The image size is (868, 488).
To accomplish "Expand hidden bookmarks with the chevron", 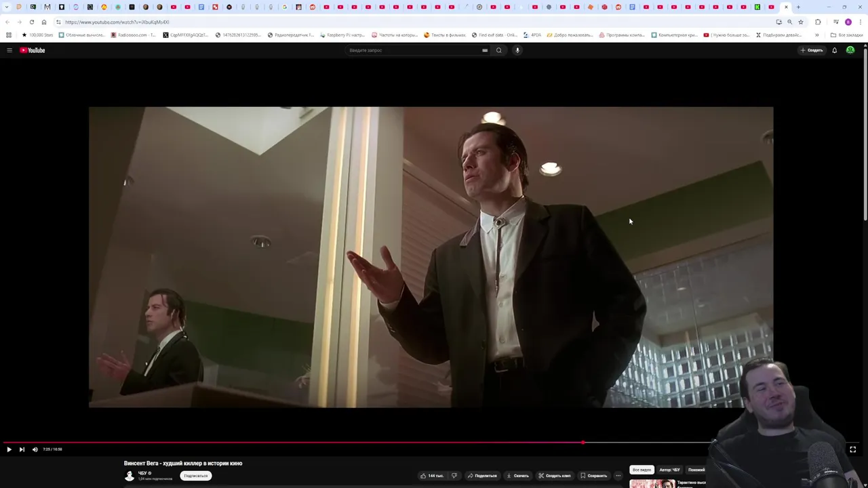I will [816, 35].
